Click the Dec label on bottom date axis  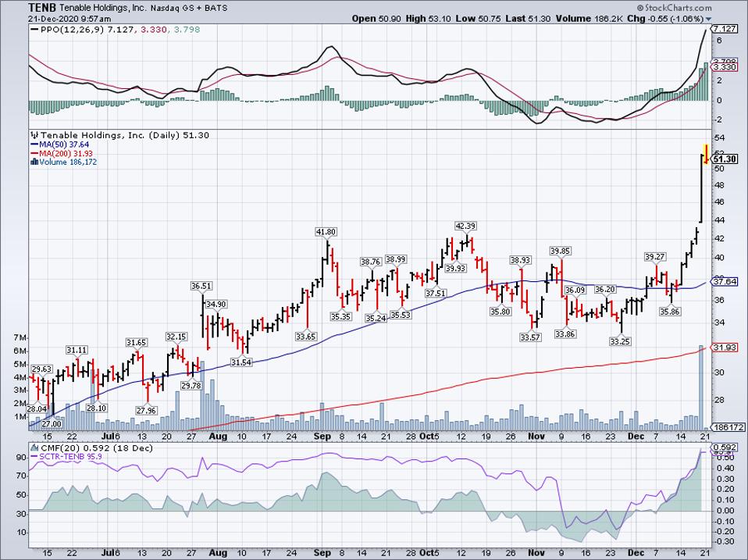(x=636, y=553)
